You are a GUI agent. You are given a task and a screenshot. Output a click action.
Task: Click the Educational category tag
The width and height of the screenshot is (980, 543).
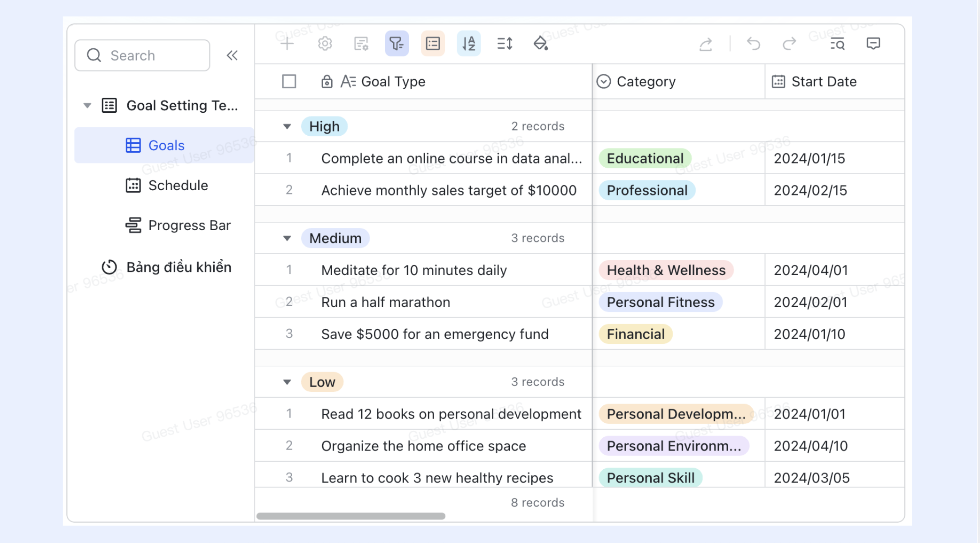[x=645, y=158]
